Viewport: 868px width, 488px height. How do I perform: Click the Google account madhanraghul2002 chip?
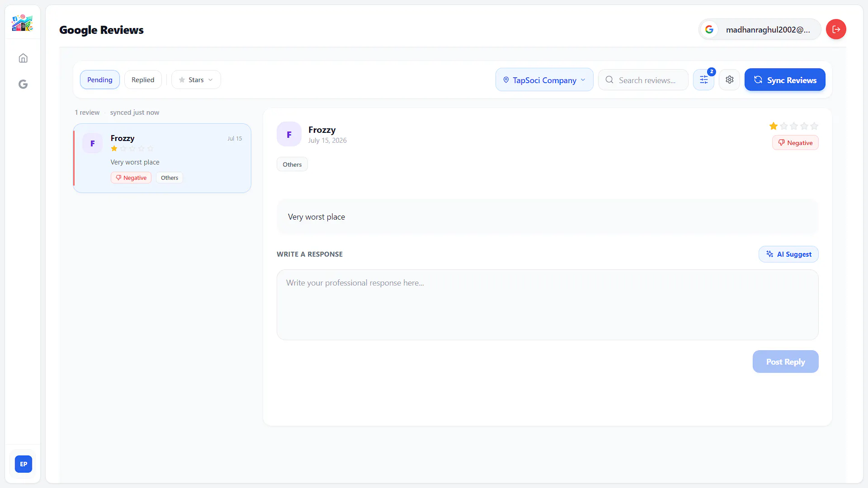click(x=760, y=29)
